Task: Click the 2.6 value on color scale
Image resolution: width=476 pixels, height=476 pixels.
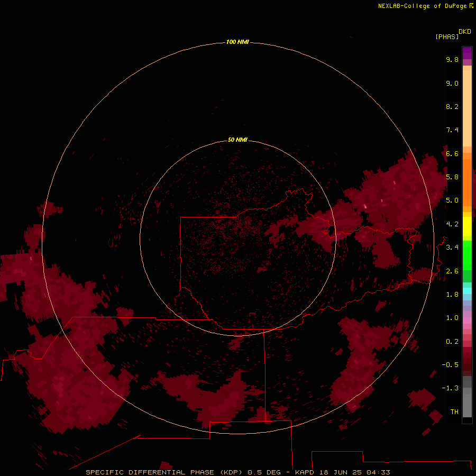Action: 452,271
